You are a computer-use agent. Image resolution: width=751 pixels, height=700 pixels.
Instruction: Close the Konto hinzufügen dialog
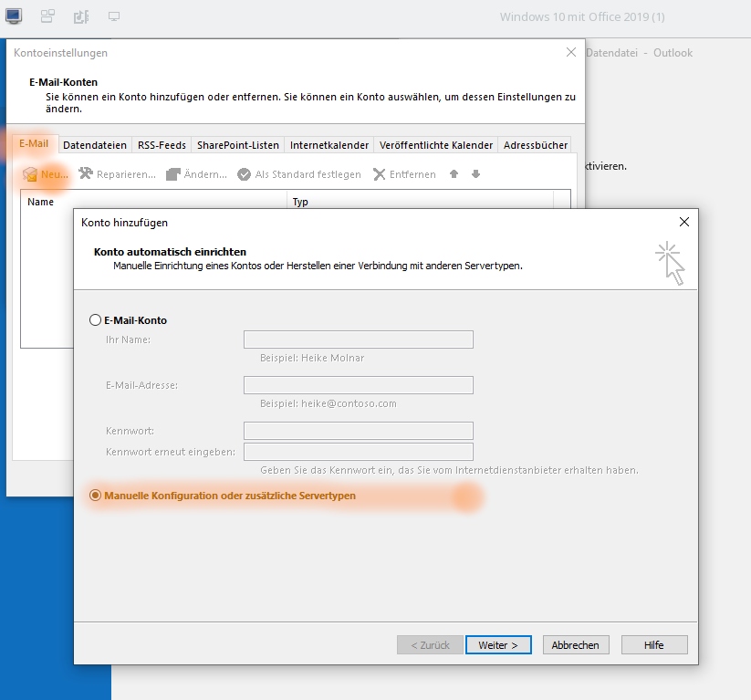pos(684,222)
